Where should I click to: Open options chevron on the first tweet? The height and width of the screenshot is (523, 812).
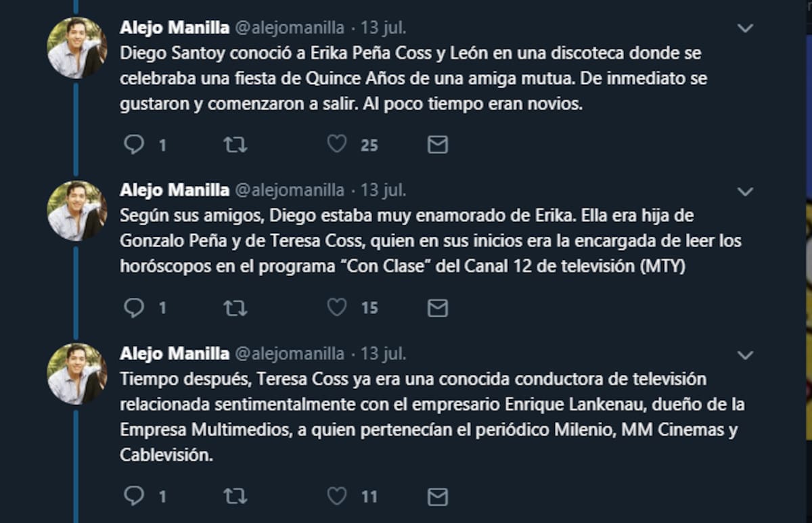745,28
